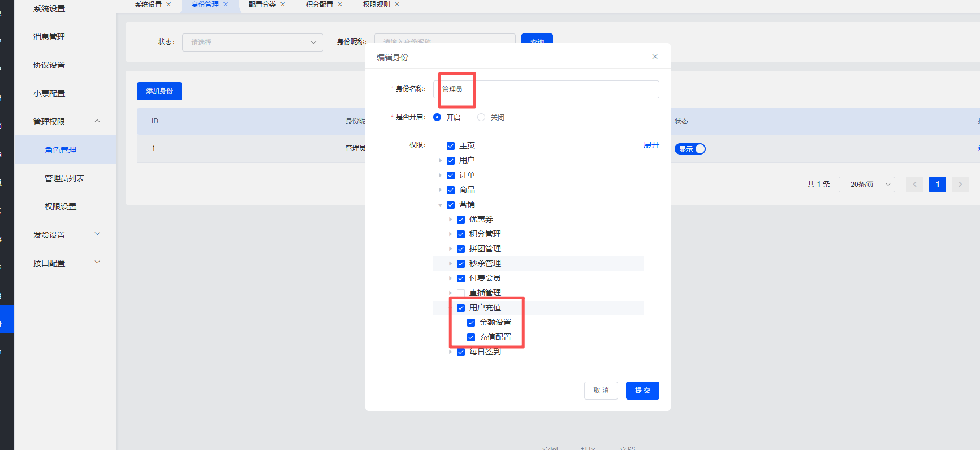Screen dimensions: 980x450
Task: Expand the 接口配置 sidebar menu
Action: click(66, 263)
